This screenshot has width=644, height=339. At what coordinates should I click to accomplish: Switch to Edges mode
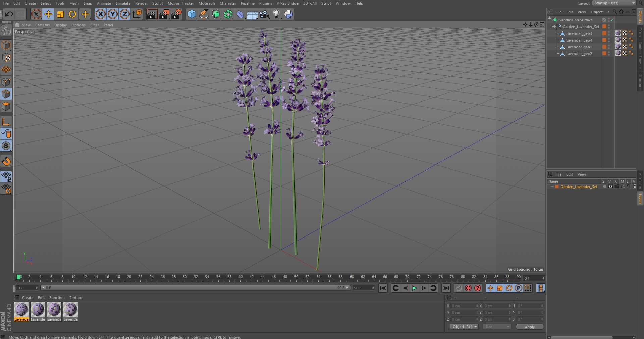point(6,94)
